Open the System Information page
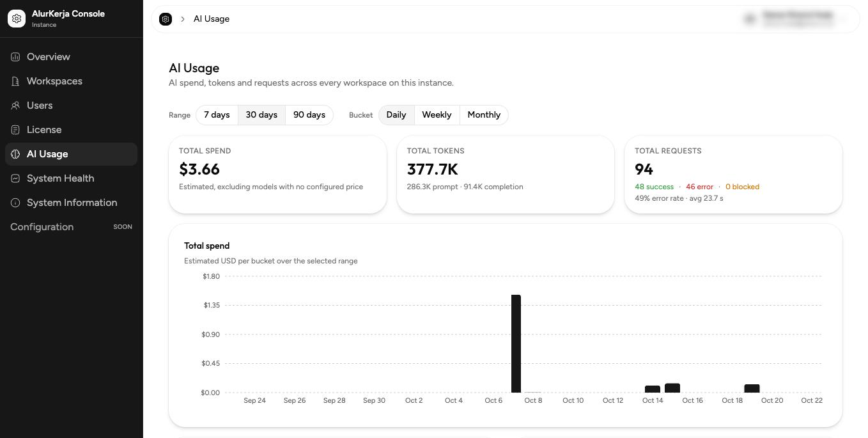The width and height of the screenshot is (868, 438). [72, 203]
